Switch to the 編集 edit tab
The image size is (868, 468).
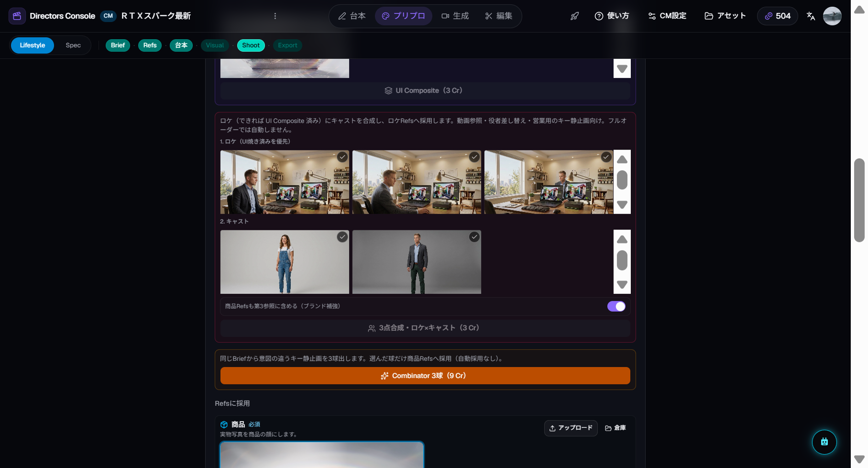[x=499, y=16]
